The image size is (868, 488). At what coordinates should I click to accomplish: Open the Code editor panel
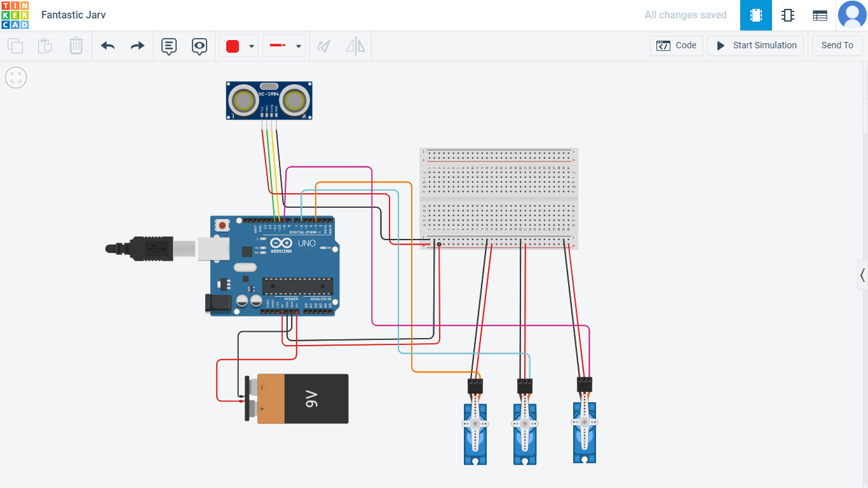[x=676, y=45]
